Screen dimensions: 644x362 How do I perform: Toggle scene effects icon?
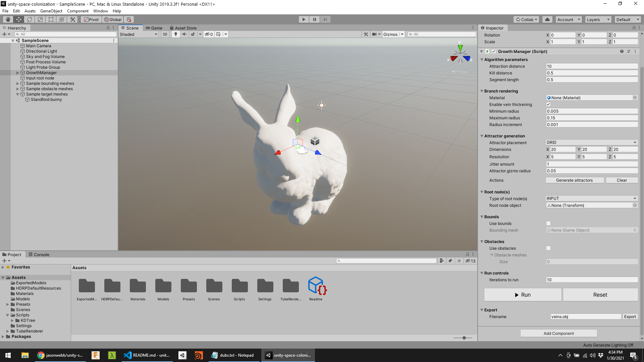[x=193, y=34]
